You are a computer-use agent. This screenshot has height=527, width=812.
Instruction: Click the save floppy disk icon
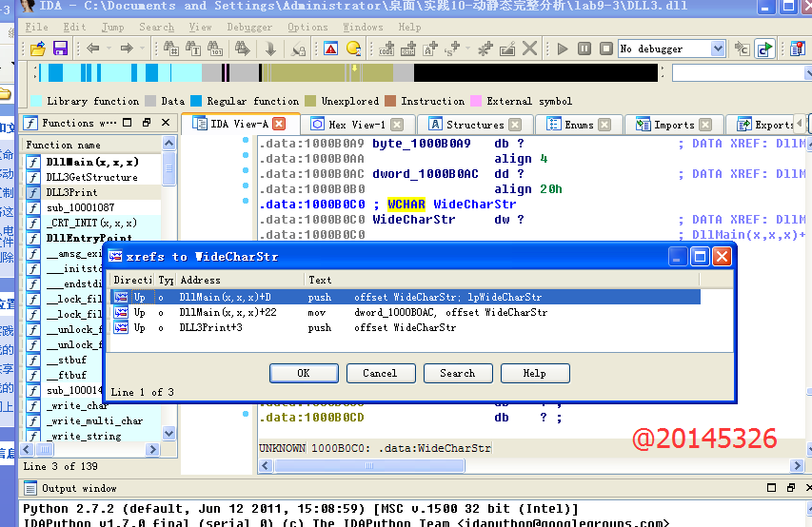[x=59, y=49]
